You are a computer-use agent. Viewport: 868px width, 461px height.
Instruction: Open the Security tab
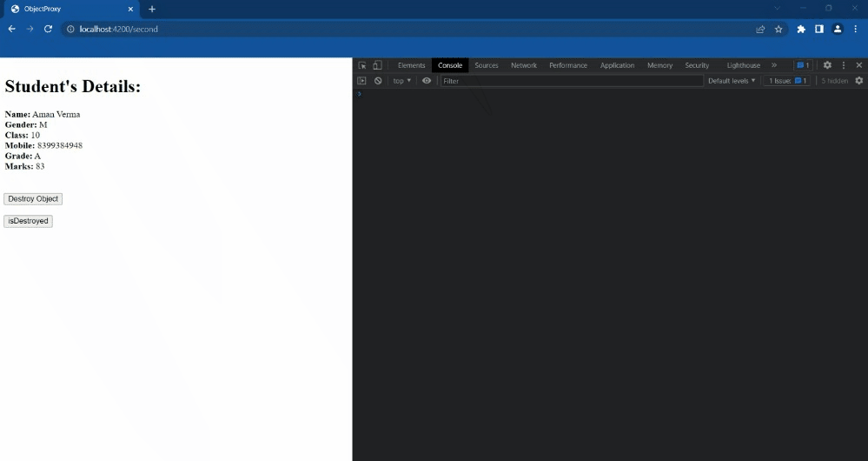tap(697, 65)
